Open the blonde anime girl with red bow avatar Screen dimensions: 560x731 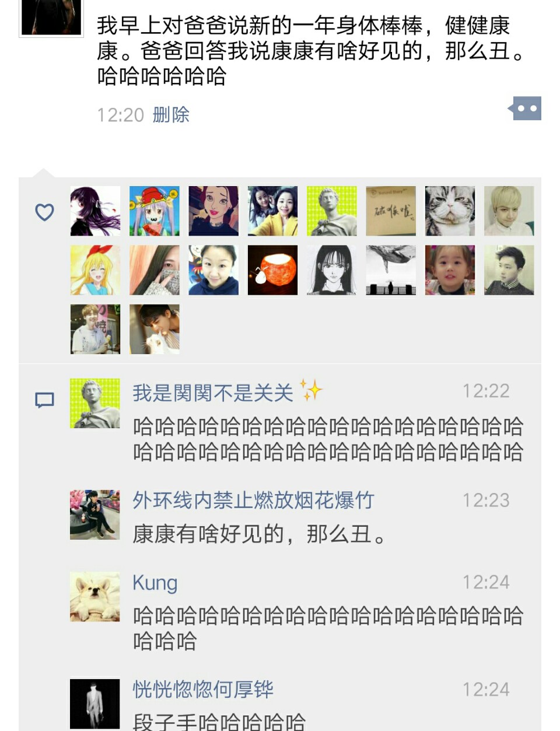95,270
